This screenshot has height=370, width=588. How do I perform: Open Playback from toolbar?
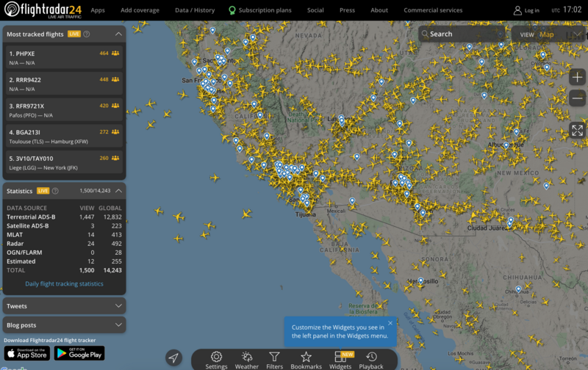pos(371,360)
